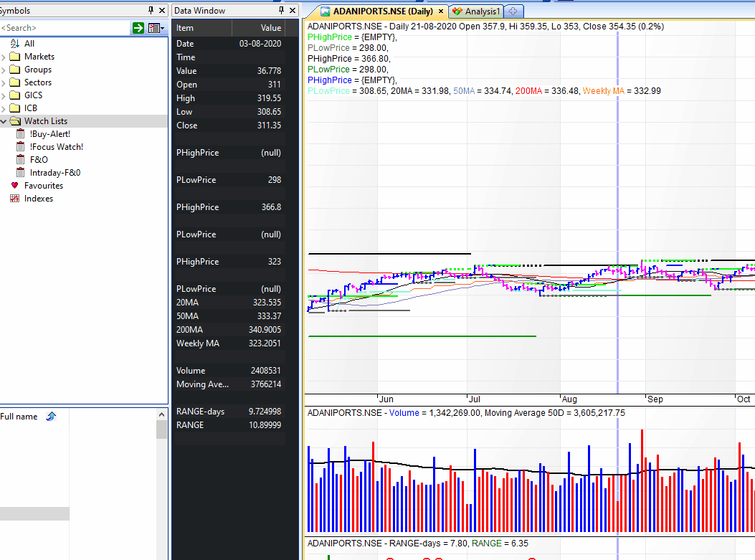Click the Sep label on time axis
This screenshot has width=755, height=560.
[655, 399]
